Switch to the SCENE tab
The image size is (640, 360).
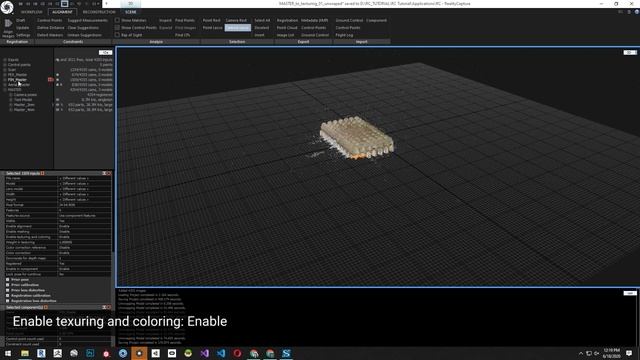(x=131, y=12)
